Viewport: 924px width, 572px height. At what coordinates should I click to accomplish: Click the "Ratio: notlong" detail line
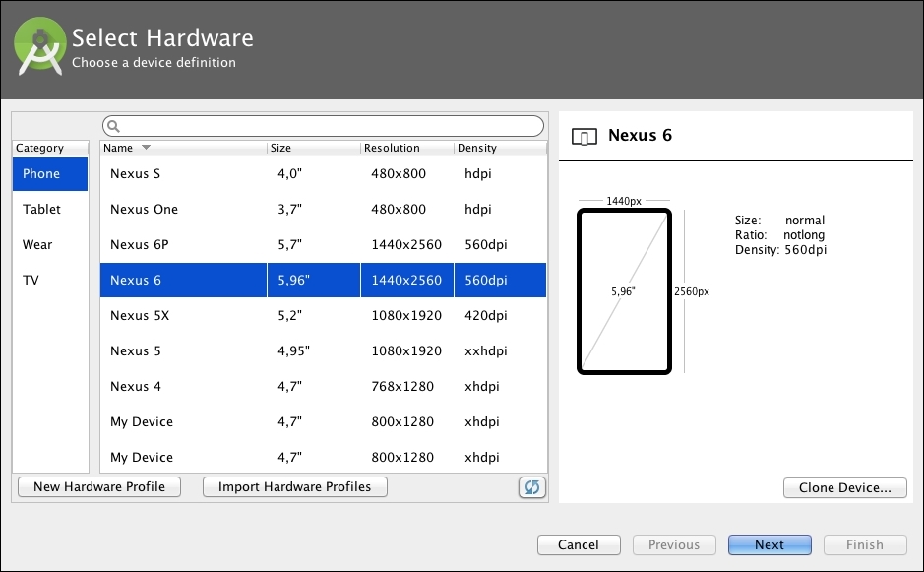tap(779, 235)
